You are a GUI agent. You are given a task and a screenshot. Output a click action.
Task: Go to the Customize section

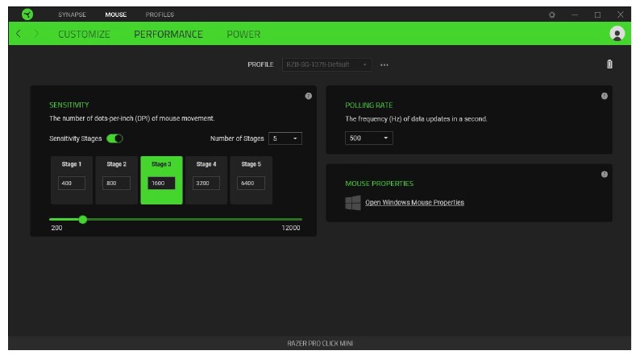point(84,34)
